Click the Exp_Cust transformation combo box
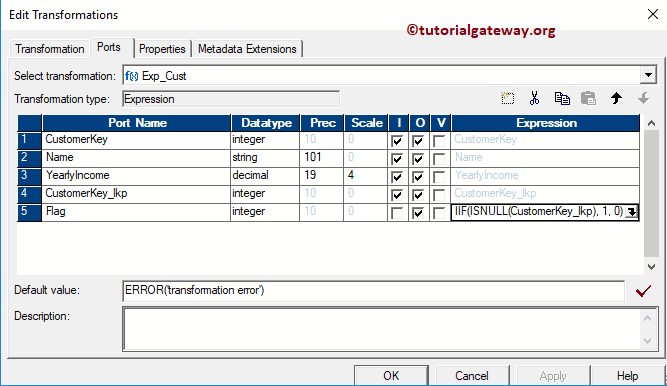This screenshot has height=386, width=667. [389, 76]
